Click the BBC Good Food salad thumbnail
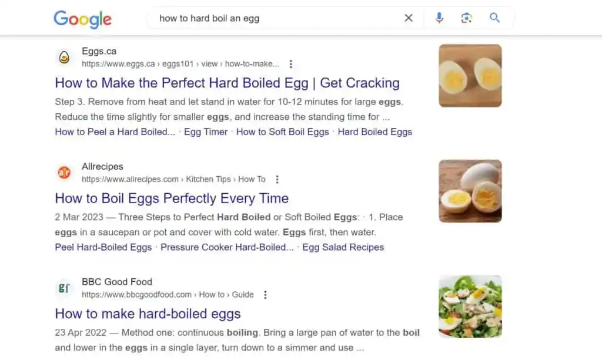The height and width of the screenshot is (364, 602). pos(470,306)
